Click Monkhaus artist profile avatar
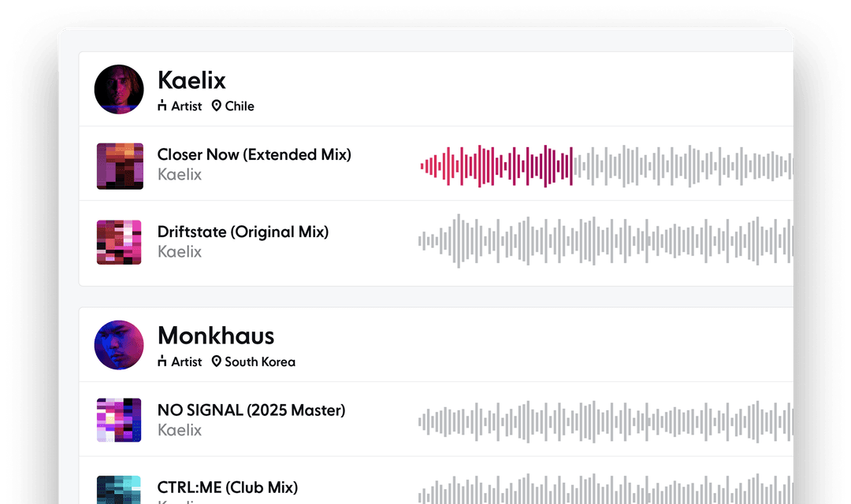851x504 pixels. coord(119,345)
